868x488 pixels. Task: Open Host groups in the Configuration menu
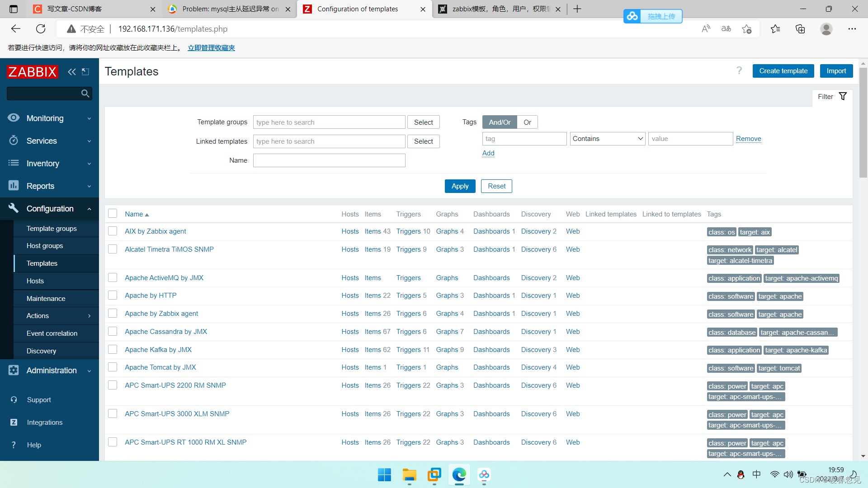pyautogui.click(x=45, y=246)
